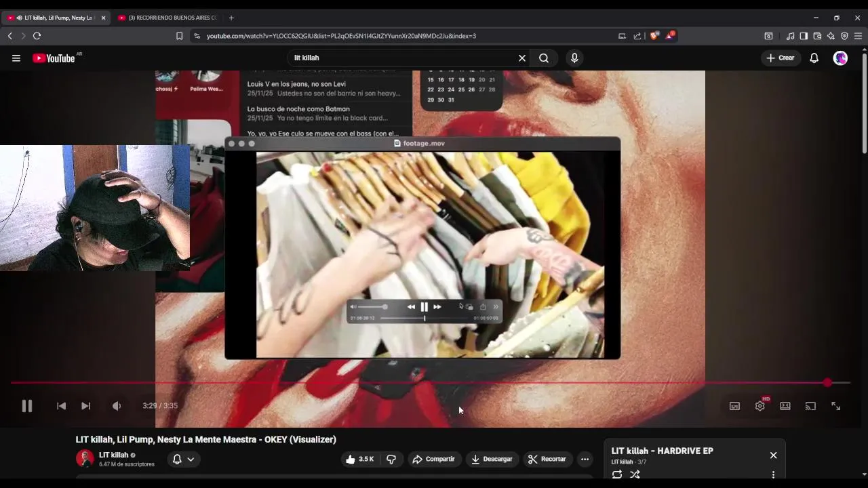Close the 'LIT killah, Lil Pump' tab

coord(103,18)
